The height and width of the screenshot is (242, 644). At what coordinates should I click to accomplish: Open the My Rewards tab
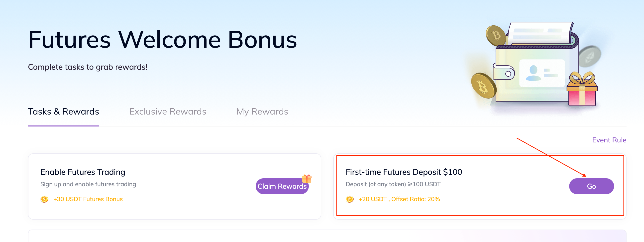tap(262, 111)
